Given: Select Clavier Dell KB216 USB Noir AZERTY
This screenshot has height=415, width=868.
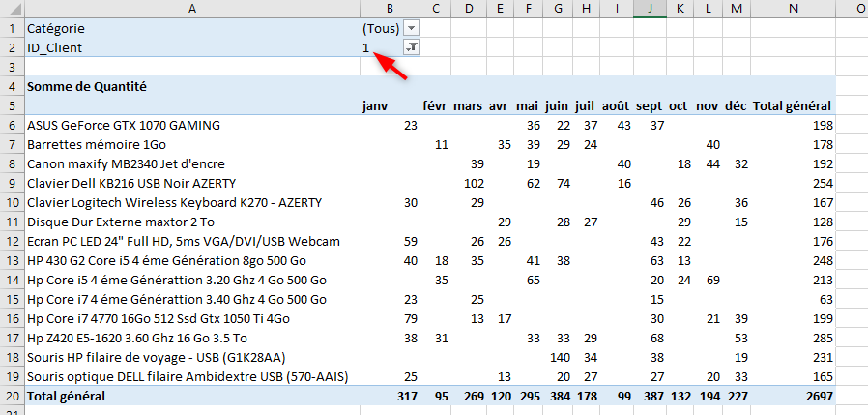Looking at the screenshot, I should click(x=132, y=184).
